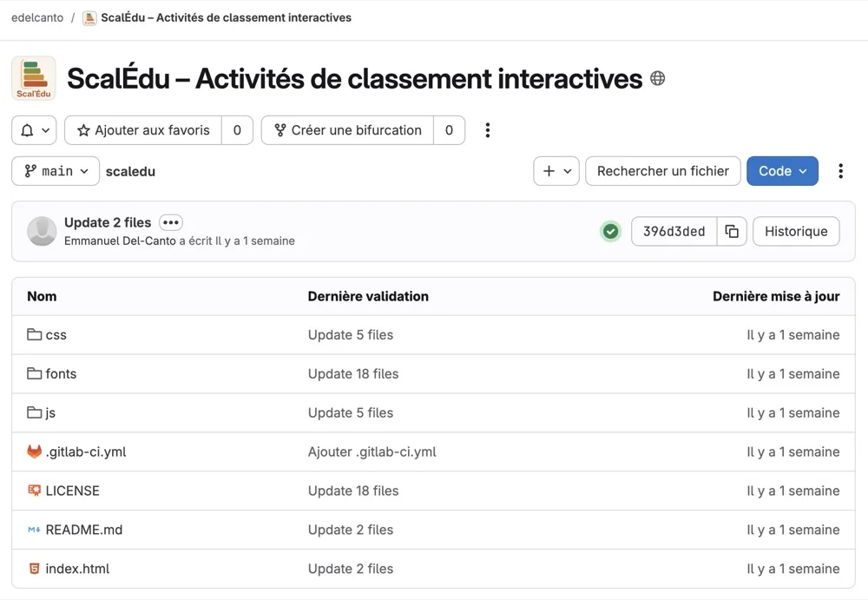Click the scaledu path breadcrumb
Viewport: 868px width, 600px height.
click(130, 172)
